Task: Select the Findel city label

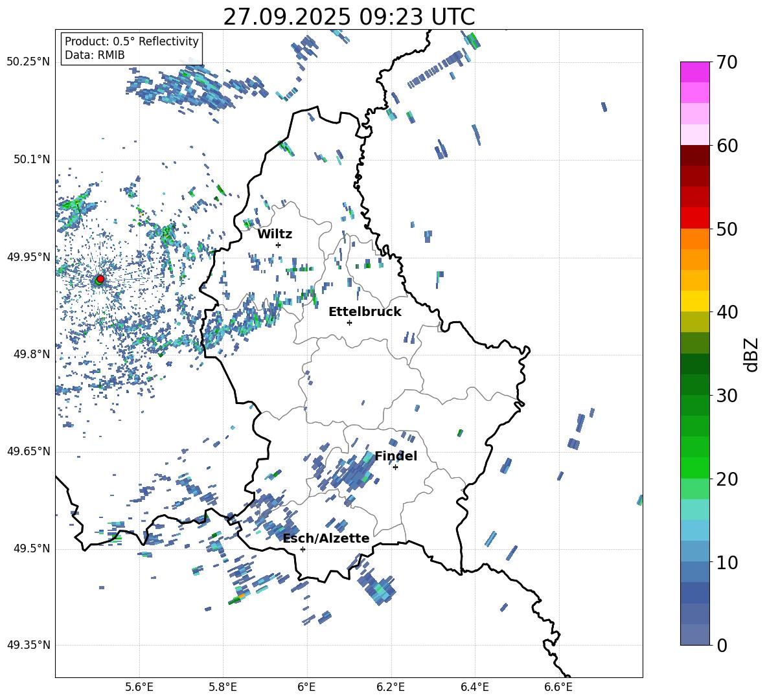Action: coord(396,456)
